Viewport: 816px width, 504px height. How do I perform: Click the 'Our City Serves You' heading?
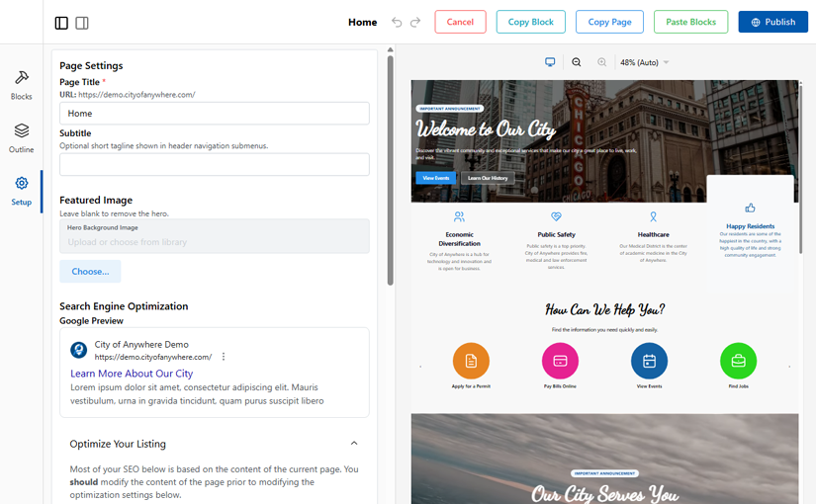tap(604, 493)
